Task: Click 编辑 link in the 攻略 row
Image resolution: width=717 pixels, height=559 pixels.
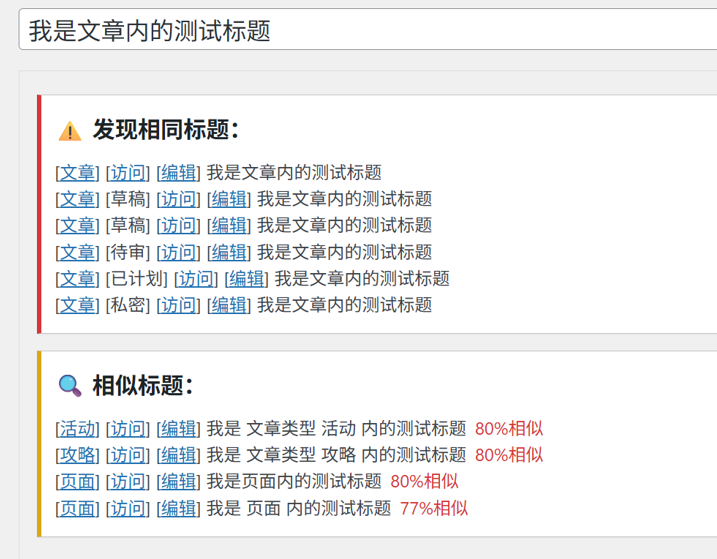Action: pyautogui.click(x=178, y=455)
